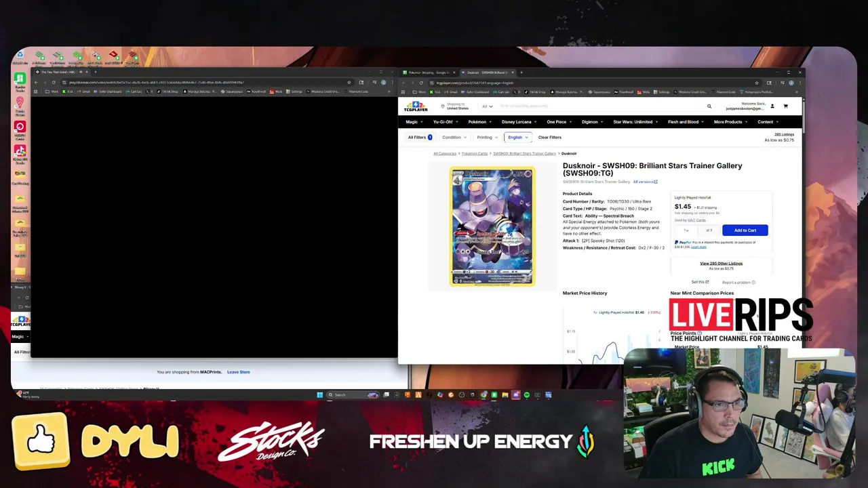
Task: Click View 285 Other Listings link
Action: (721, 264)
